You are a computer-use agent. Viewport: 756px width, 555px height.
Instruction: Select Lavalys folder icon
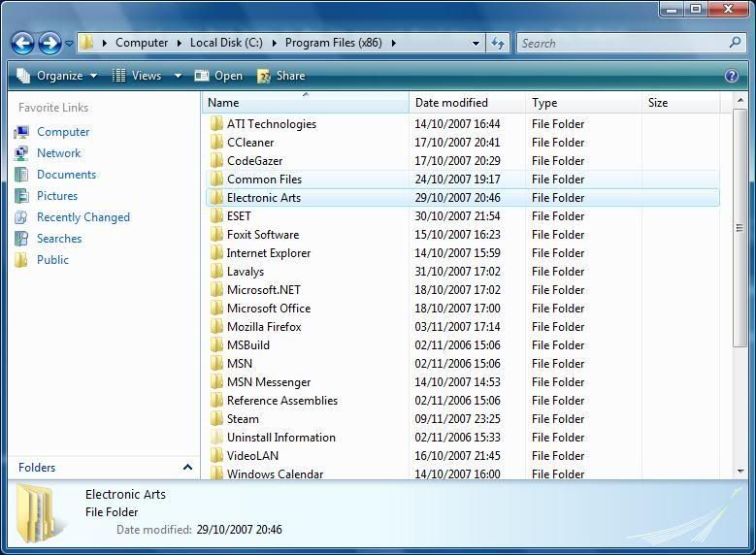216,271
